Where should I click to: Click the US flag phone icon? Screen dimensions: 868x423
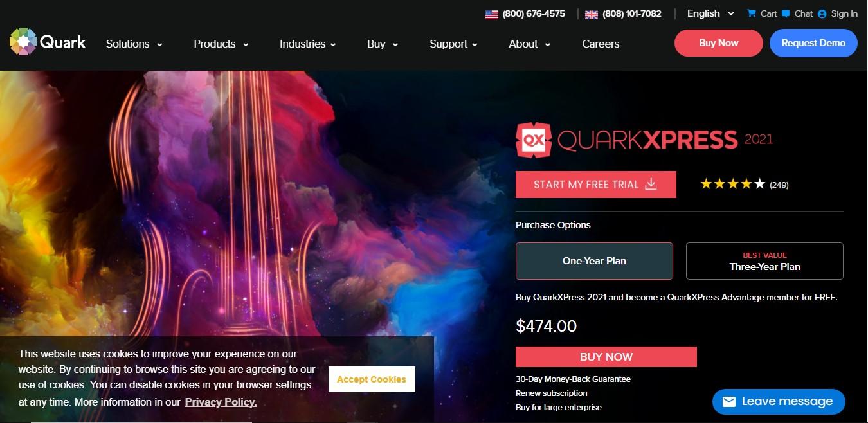492,14
